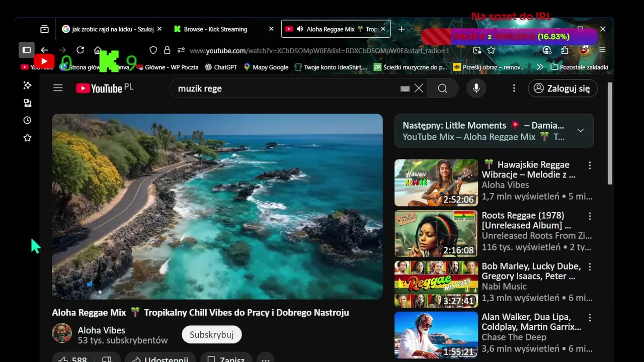This screenshot has height=362, width=644.
Task: View site info via padlock icon
Action: [x=167, y=50]
